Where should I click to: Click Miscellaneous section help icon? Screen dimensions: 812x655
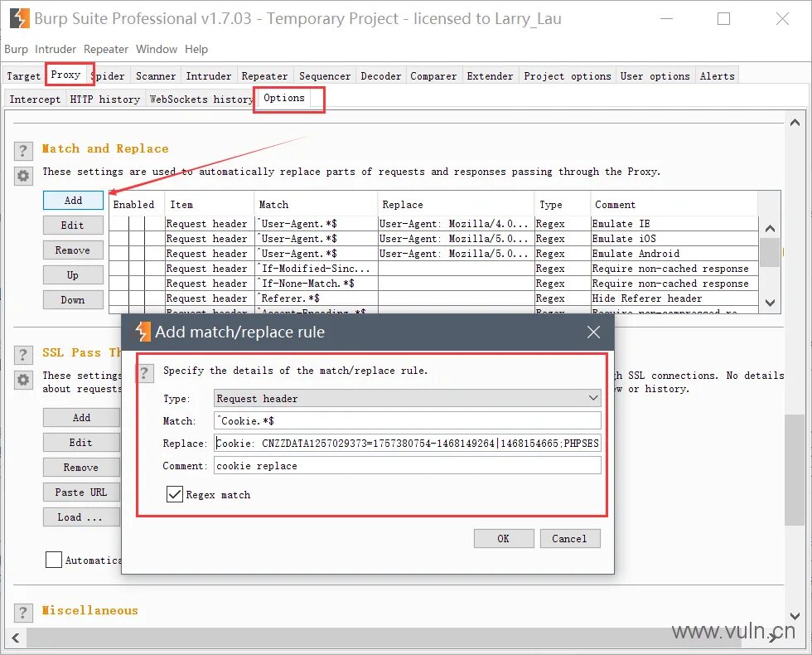pos(23,613)
